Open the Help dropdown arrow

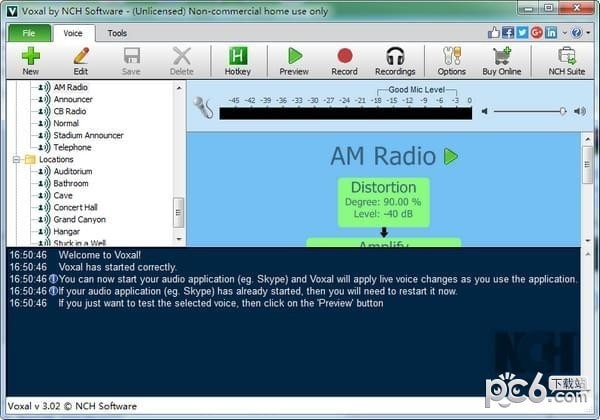588,33
